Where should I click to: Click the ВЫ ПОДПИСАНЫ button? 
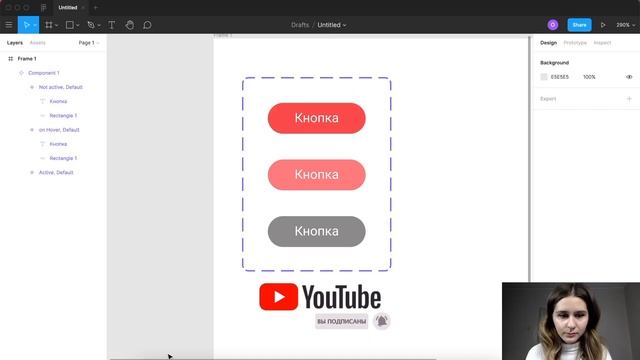point(342,322)
